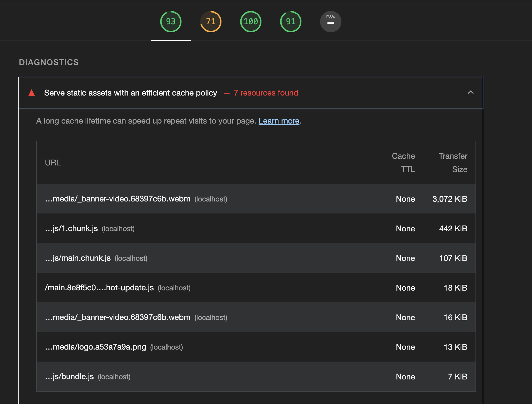Click the Performance score 93 gauge
This screenshot has width=532, height=404.
pos(171,22)
